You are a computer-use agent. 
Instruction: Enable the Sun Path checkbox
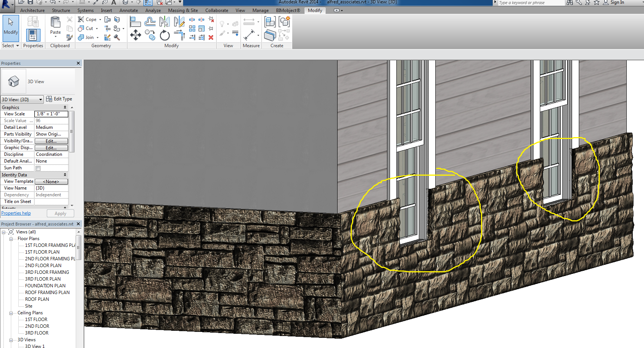pyautogui.click(x=38, y=168)
